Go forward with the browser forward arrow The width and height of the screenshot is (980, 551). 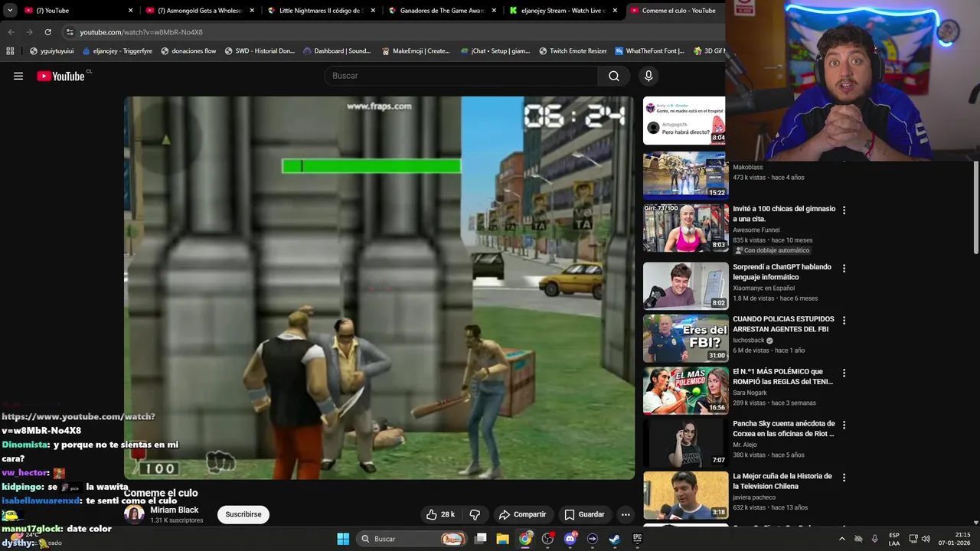(29, 32)
